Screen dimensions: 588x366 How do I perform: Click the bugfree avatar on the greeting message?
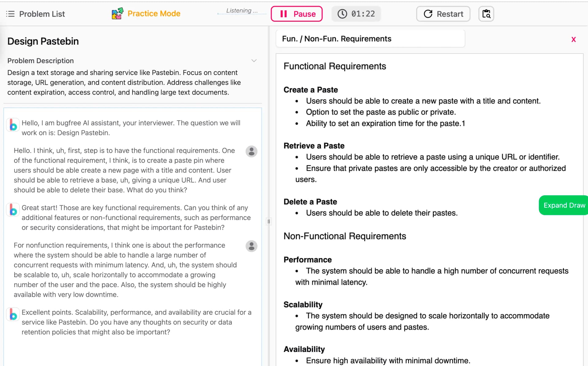(13, 125)
